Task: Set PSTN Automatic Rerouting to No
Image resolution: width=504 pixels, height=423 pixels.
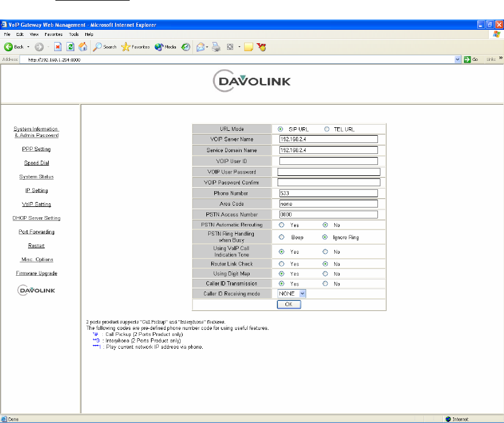Action: point(325,225)
